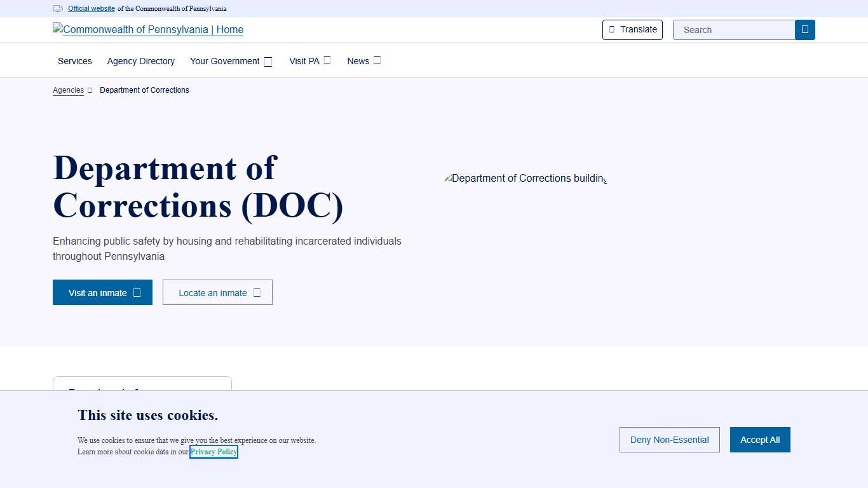868x488 pixels.
Task: Click the breadcrumb separator icon after Agencies
Action: 90,90
